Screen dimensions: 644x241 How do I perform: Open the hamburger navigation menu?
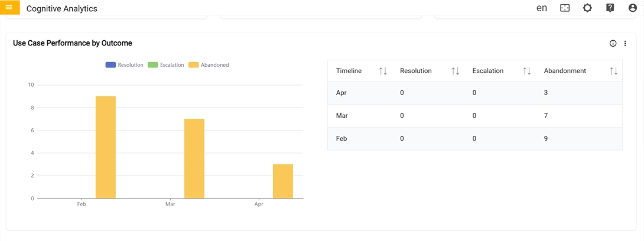(9, 8)
